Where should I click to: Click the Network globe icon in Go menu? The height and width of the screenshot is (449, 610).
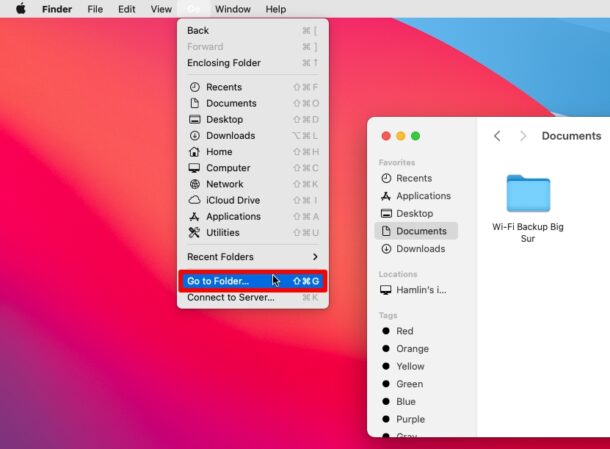tap(195, 184)
